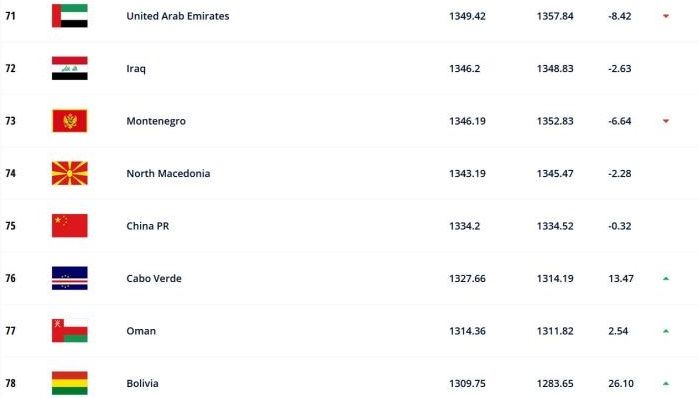
Task: Click the Montenegro flag icon
Action: coord(70,121)
